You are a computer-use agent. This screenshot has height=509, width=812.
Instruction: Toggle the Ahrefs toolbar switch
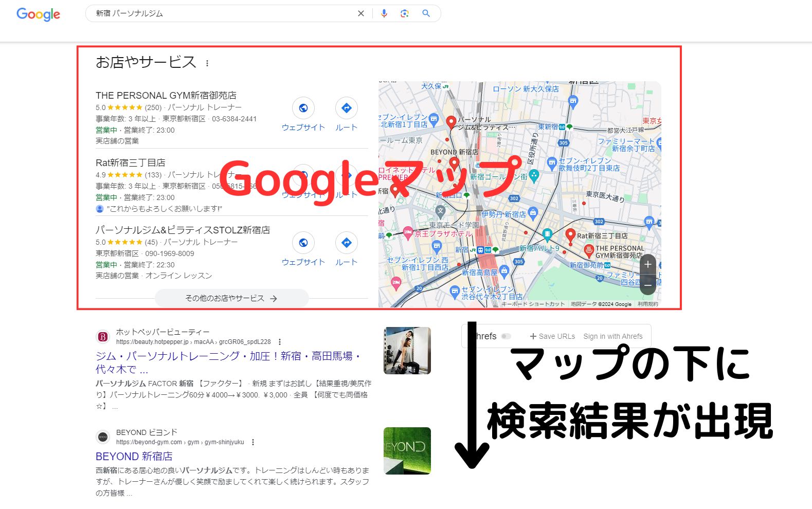(x=507, y=336)
